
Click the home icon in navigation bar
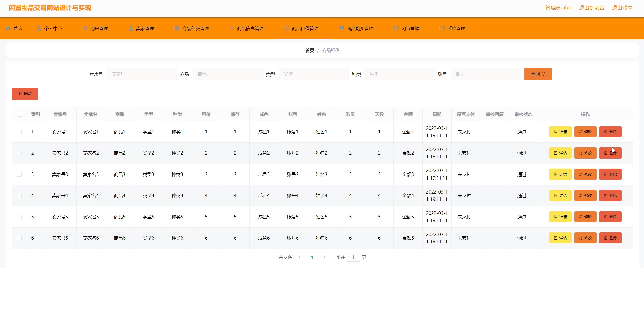click(x=8, y=28)
